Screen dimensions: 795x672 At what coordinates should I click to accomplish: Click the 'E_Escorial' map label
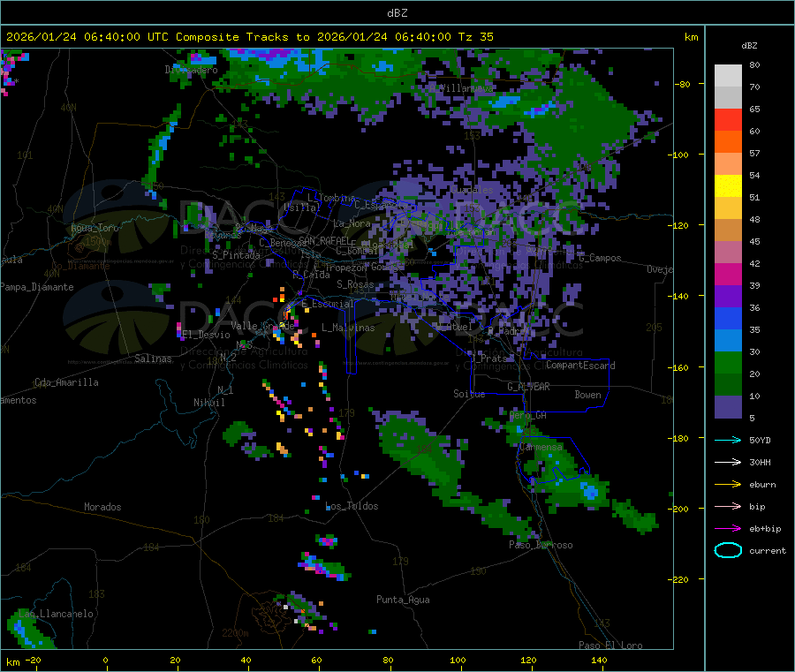click(328, 304)
